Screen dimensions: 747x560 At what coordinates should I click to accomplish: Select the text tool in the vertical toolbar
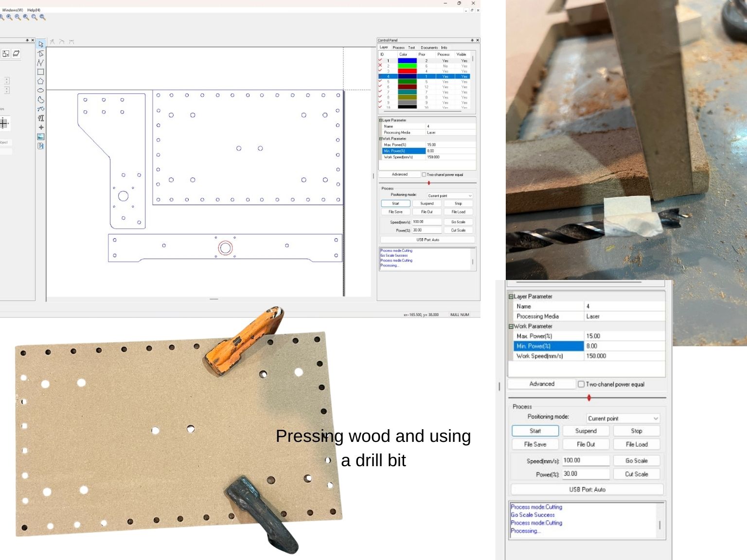pos(41,118)
